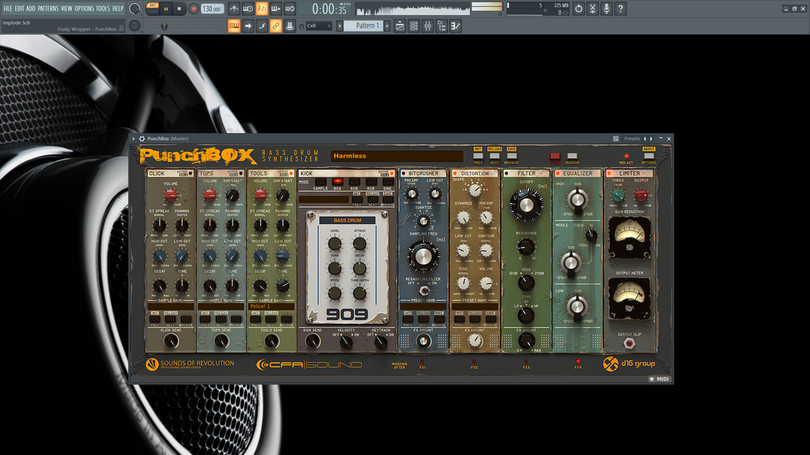Click the NEXT button in PunchBox header
Viewport: 810px width, 455px height.
pyautogui.click(x=494, y=156)
